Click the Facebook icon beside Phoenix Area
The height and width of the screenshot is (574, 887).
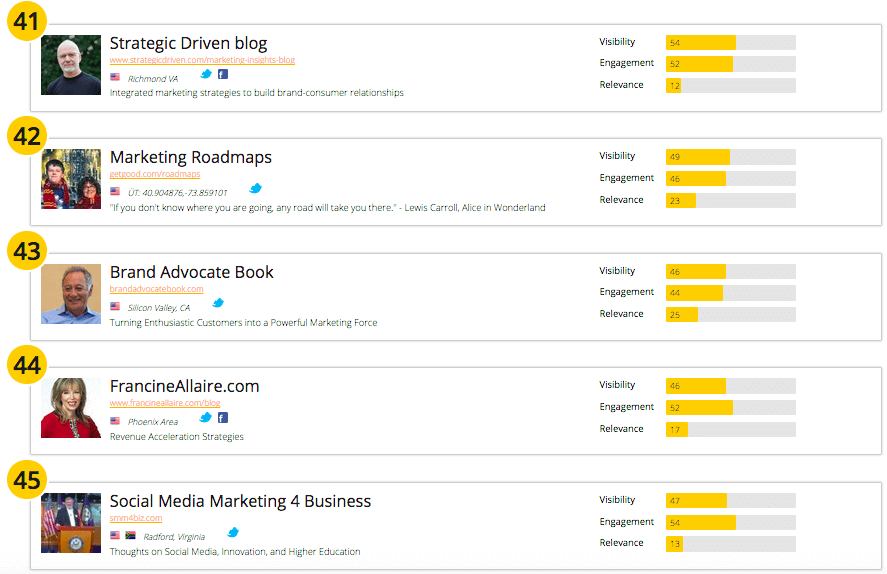click(x=222, y=418)
